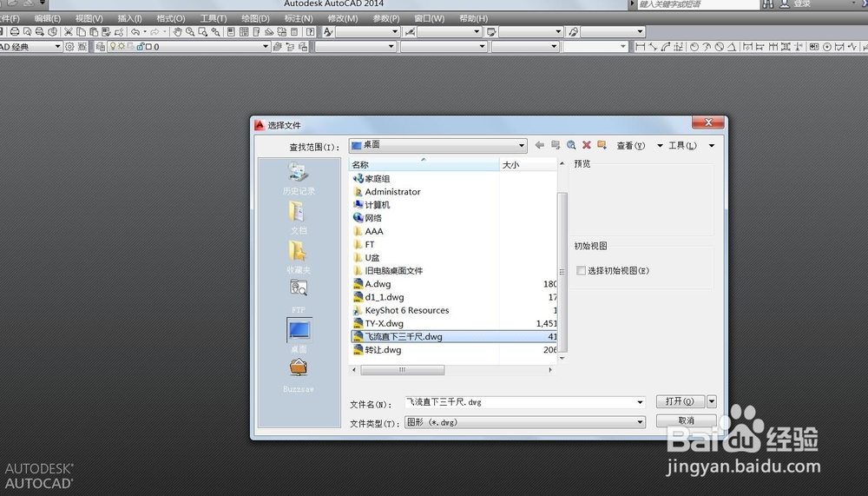Open the Draw menu
This screenshot has height=496, width=868.
tap(256, 18)
